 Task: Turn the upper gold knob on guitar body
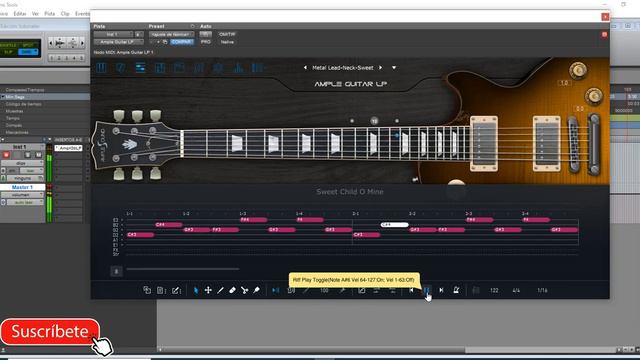[578, 70]
